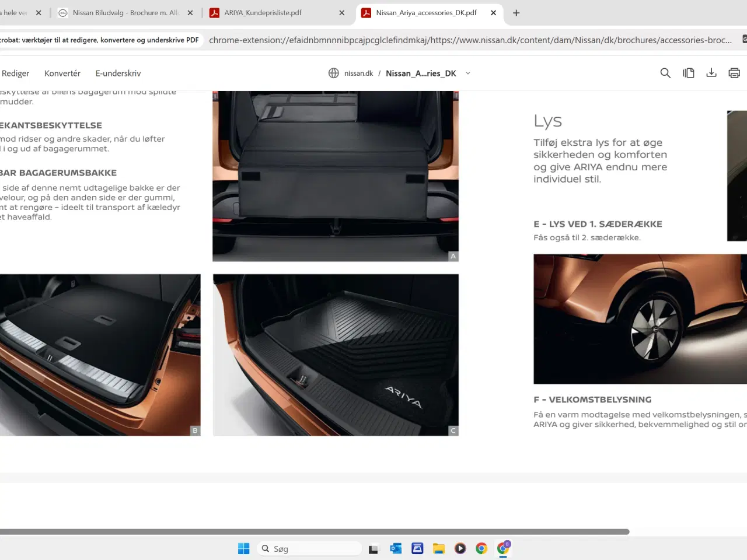Image resolution: width=747 pixels, height=560 pixels.
Task: Print the current PDF document
Action: [734, 72]
